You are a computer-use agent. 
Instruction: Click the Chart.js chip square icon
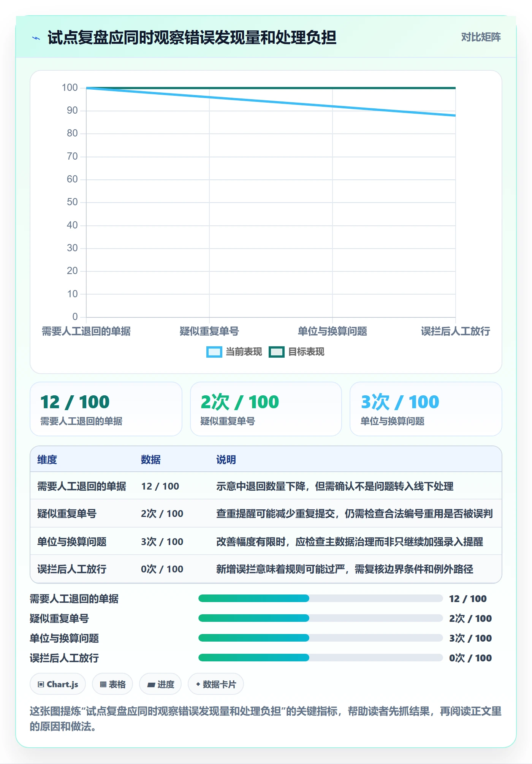(x=41, y=685)
